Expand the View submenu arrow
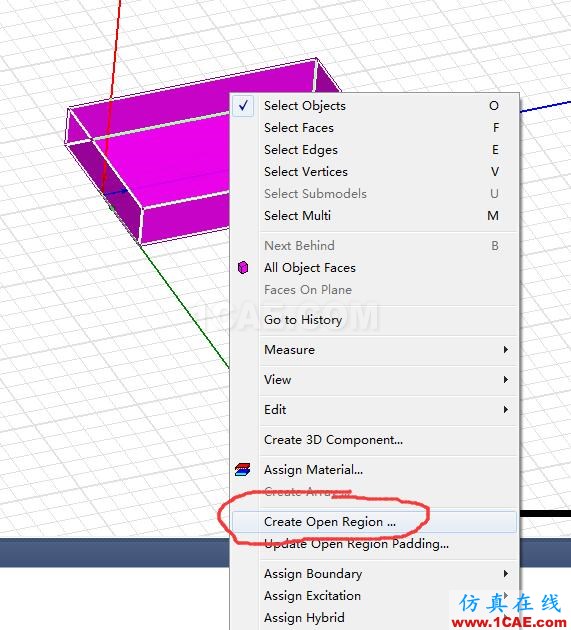 [506, 380]
